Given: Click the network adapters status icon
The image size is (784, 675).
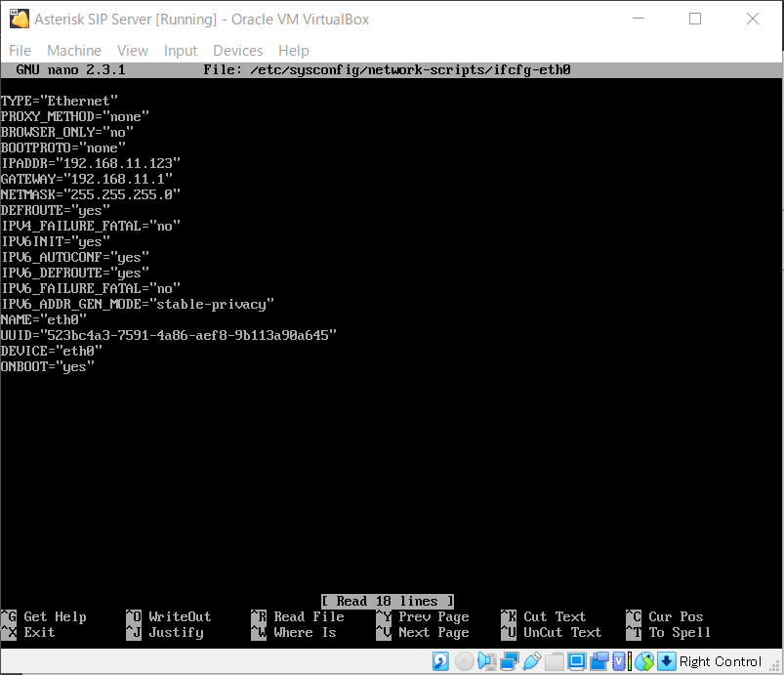Looking at the screenshot, I should (509, 661).
